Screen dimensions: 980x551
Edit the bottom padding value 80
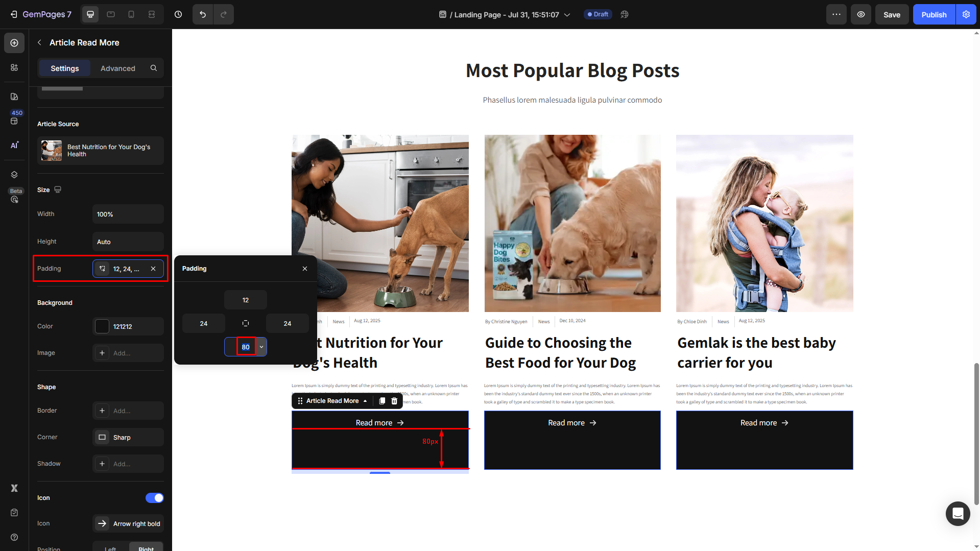click(246, 347)
